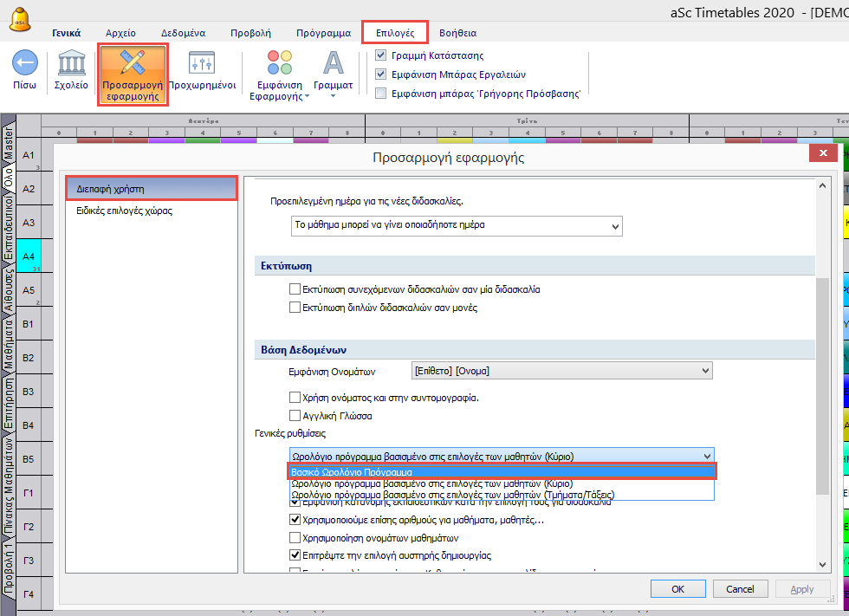
Task: Enable Εμφάνιση μπάρας 'Γρήγορης Πρόσβασης' checkbox
Action: click(x=382, y=93)
